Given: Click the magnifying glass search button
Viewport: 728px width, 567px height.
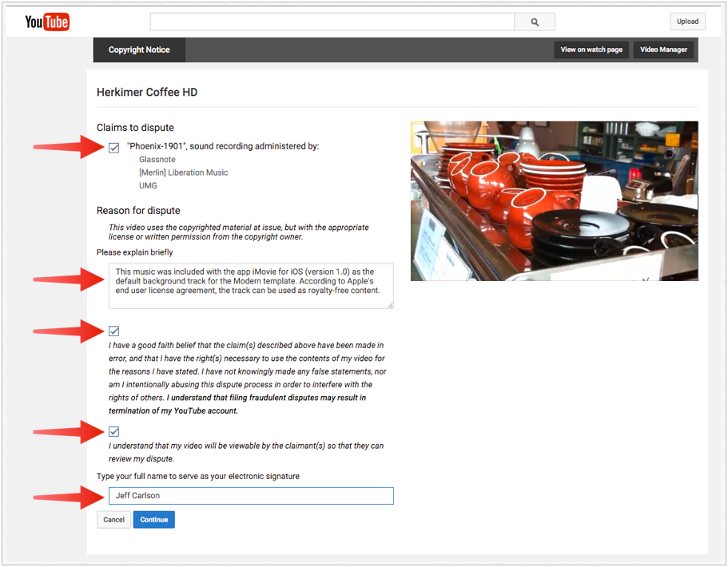Looking at the screenshot, I should click(x=534, y=22).
